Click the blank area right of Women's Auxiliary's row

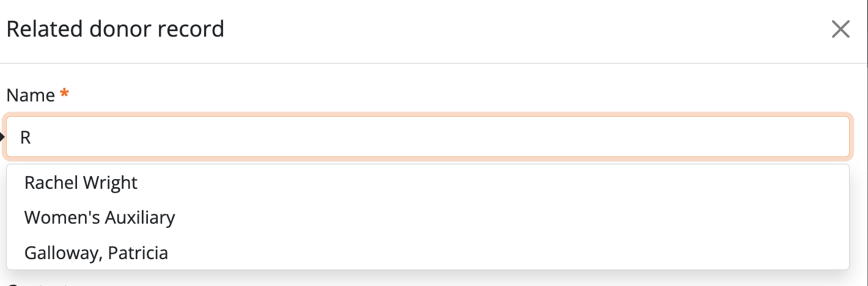[x=489, y=218]
